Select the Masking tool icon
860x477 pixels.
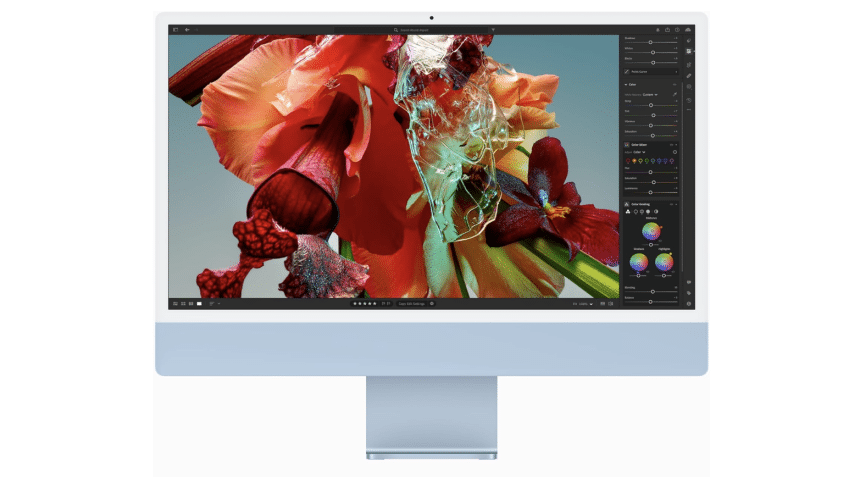[x=689, y=87]
